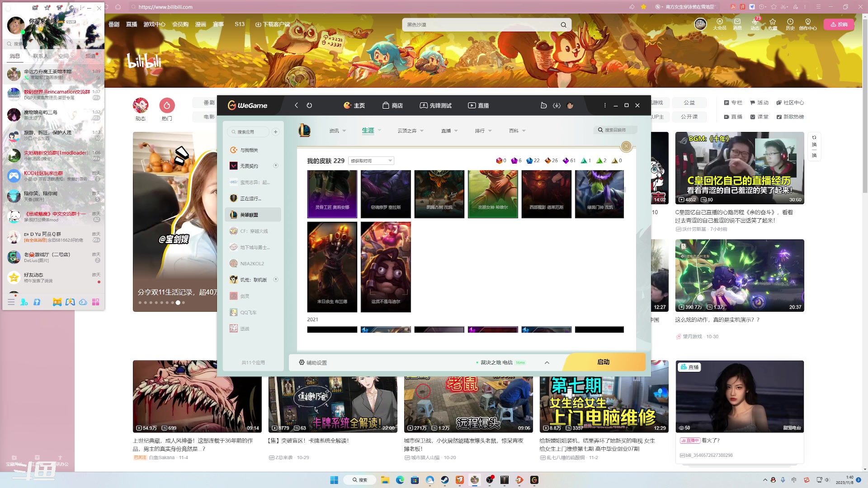The height and width of the screenshot is (488, 868).
Task: Click WeGame user avatar icon
Action: coord(570,105)
